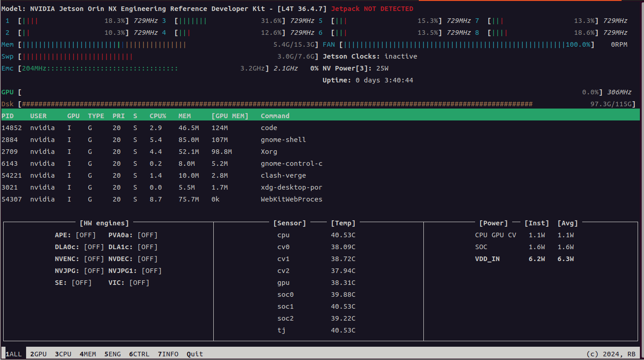Click the CPU GPU CV power row
This screenshot has width=644, height=360.
[x=525, y=235]
